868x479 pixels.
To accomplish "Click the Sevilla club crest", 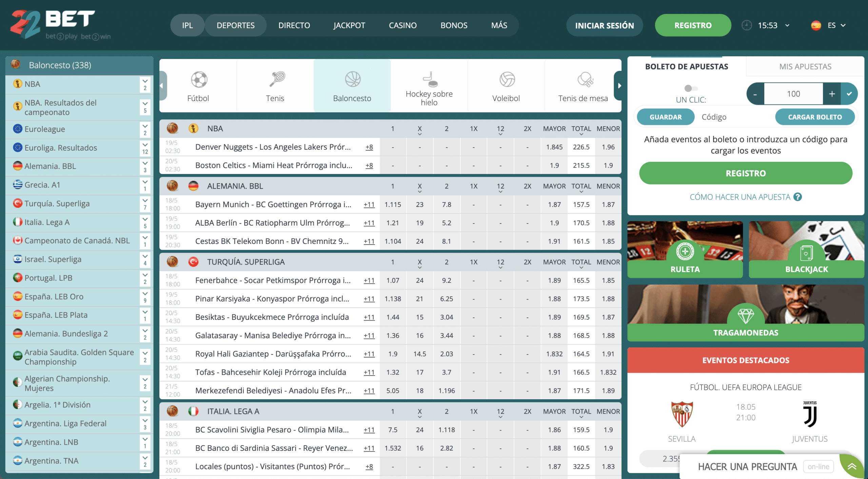I will point(682,414).
